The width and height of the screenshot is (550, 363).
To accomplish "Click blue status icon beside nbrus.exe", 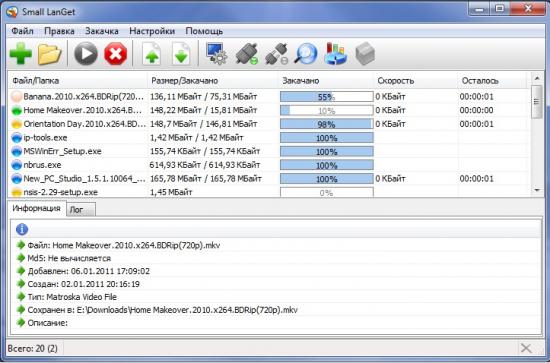I will pos(17,165).
